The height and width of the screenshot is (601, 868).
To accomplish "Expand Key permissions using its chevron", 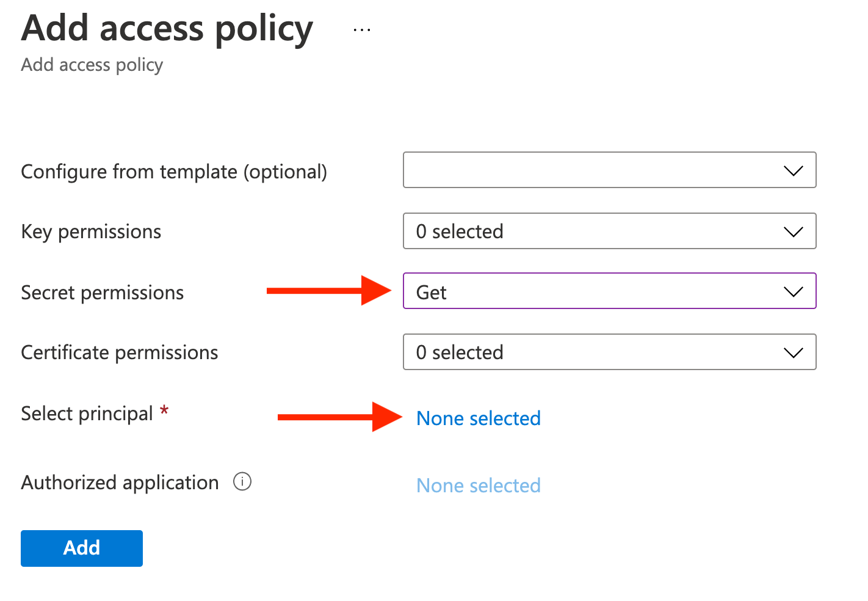I will (793, 231).
